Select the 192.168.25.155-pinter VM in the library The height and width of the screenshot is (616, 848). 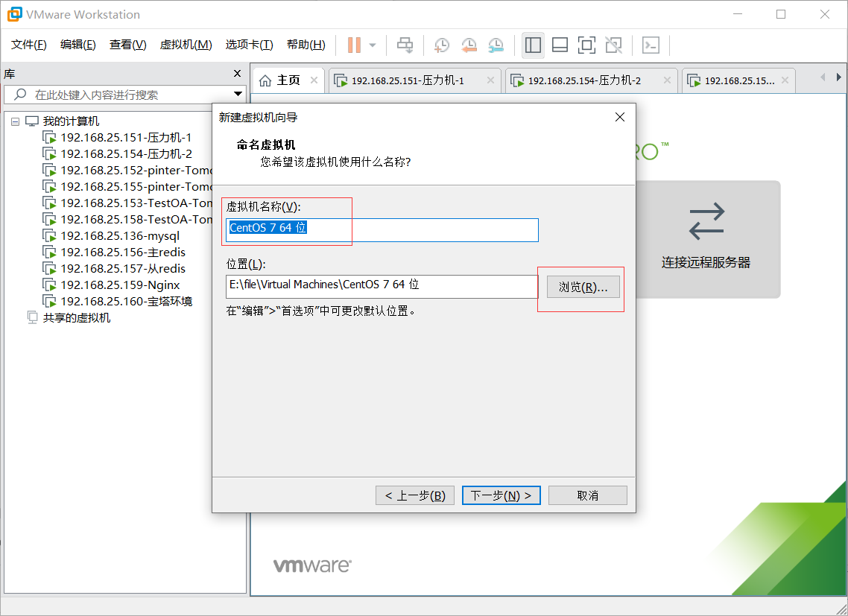pos(127,186)
